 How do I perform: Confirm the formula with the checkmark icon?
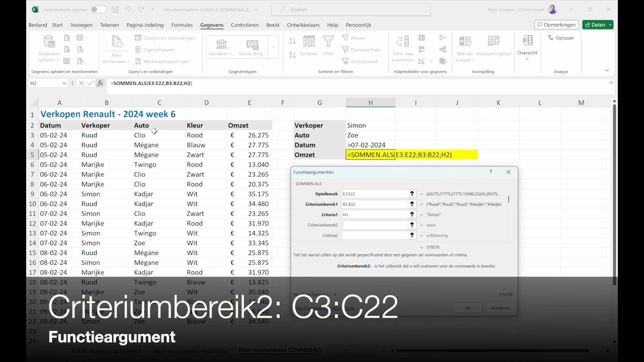point(91,83)
